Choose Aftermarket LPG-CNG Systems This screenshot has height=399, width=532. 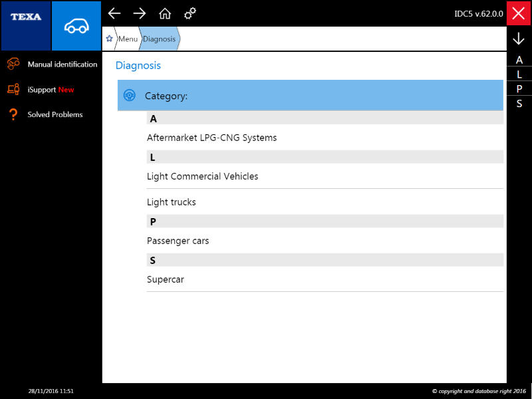(x=211, y=138)
